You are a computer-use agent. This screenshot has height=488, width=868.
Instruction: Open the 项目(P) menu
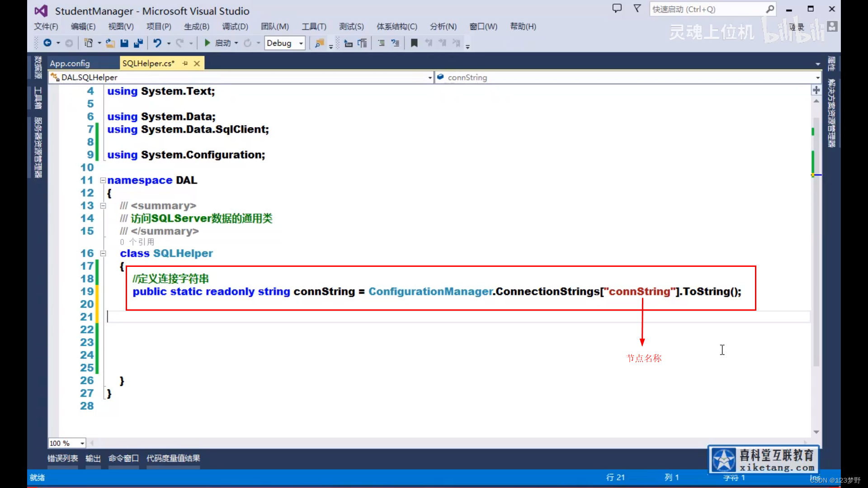(x=159, y=26)
